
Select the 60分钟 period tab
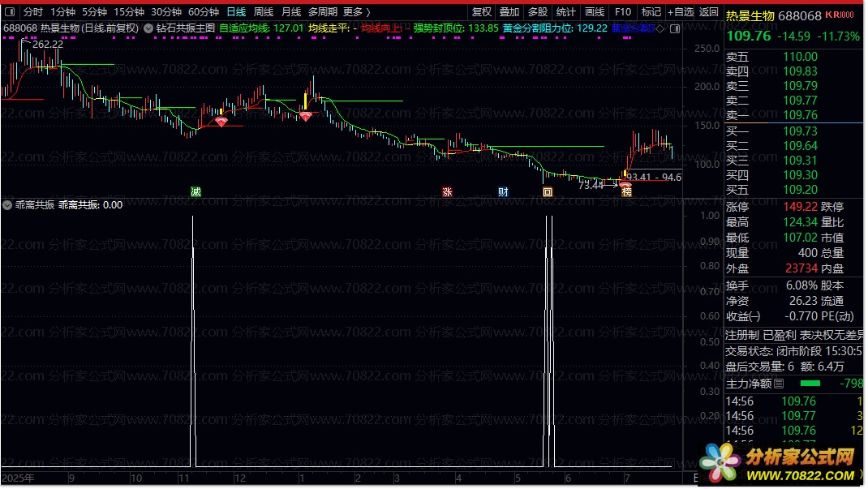coord(203,11)
